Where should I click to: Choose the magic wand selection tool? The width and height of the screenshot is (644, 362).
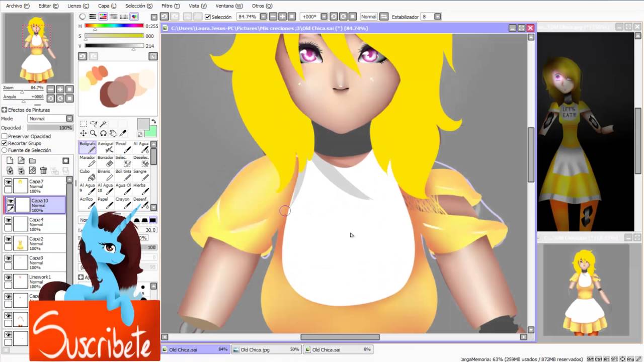pyautogui.click(x=103, y=124)
